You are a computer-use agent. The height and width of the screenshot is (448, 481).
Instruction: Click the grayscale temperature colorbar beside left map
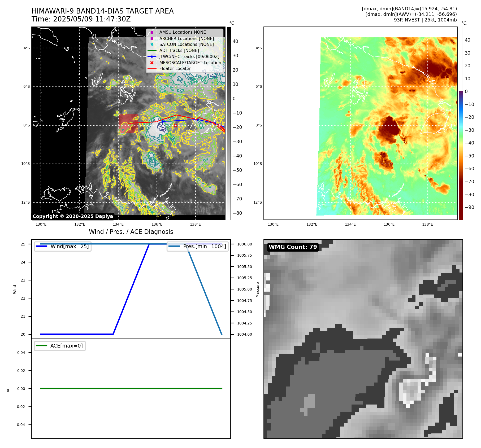[x=229, y=123]
